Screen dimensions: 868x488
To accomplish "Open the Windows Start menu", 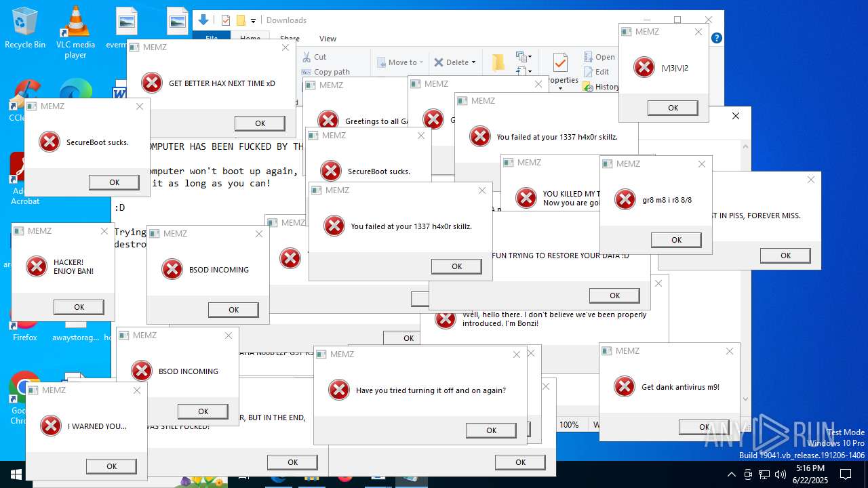I will 16,474.
